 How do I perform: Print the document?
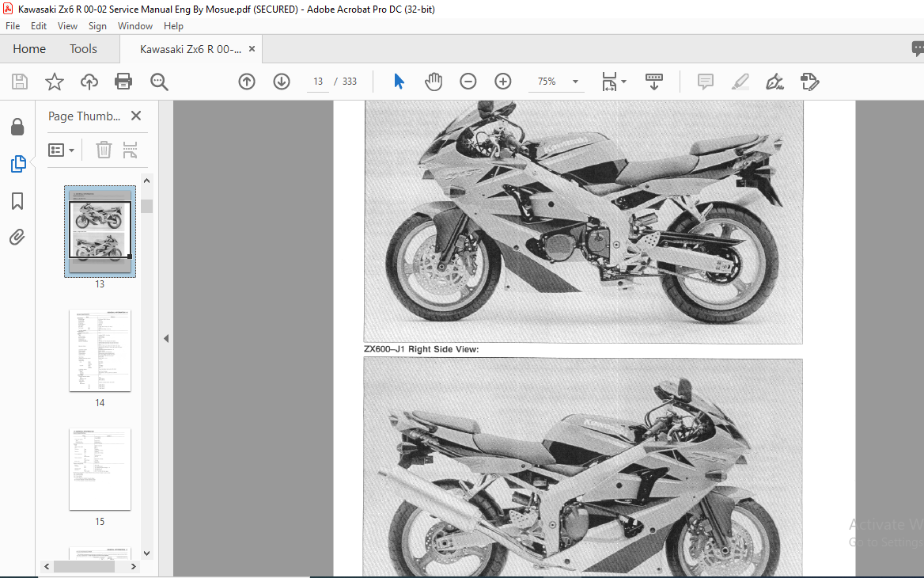click(x=123, y=82)
